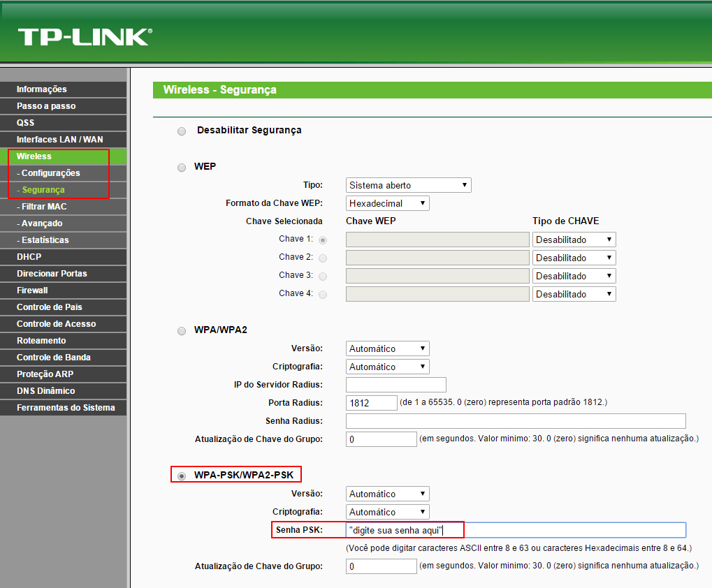
Task: Open WPA/WPA2 Versão dropdown
Action: [x=387, y=348]
